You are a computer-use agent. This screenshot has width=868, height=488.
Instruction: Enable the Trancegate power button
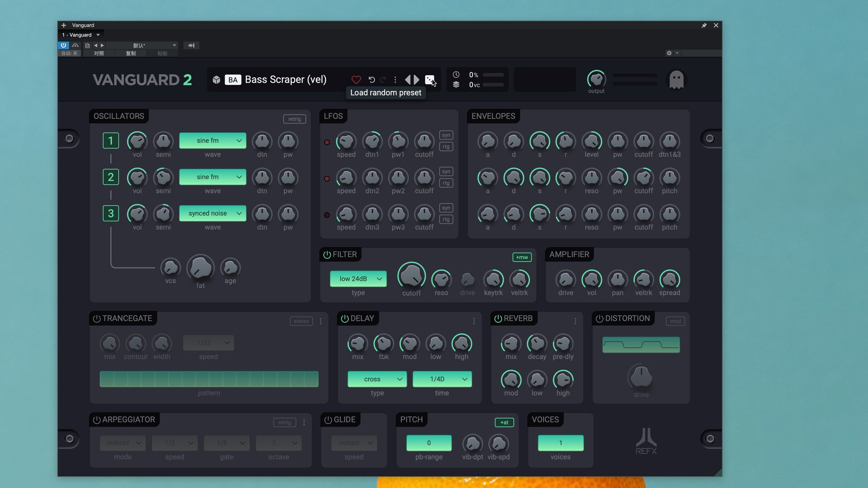tap(97, 319)
